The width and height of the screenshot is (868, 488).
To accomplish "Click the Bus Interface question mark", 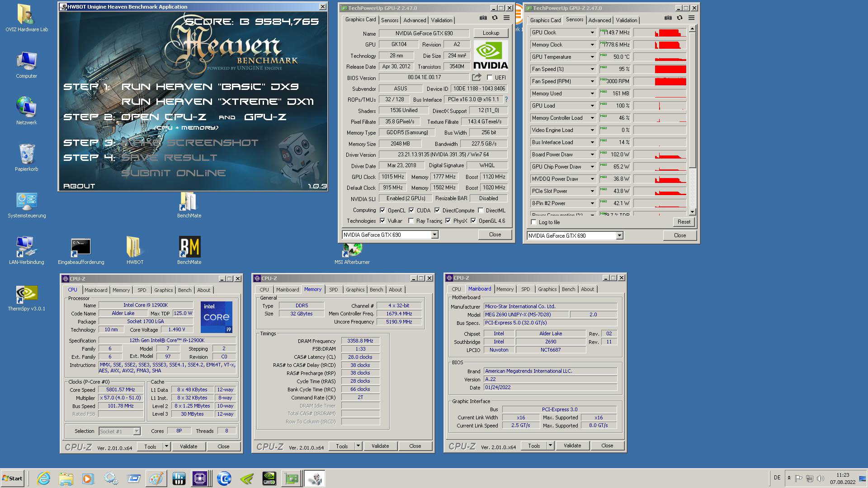I will coord(506,99).
